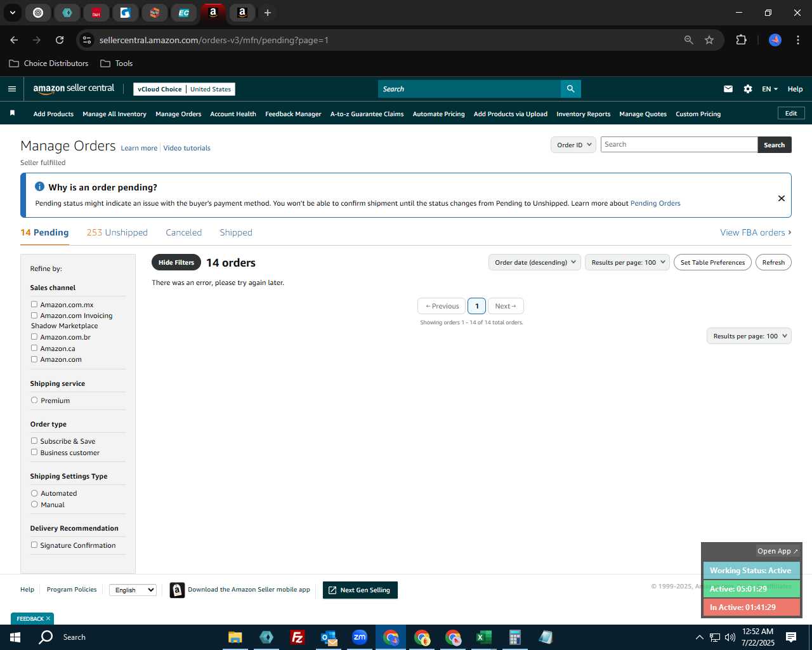This screenshot has width=812, height=650.
Task: Click the Hide Filters button
Action: (176, 262)
